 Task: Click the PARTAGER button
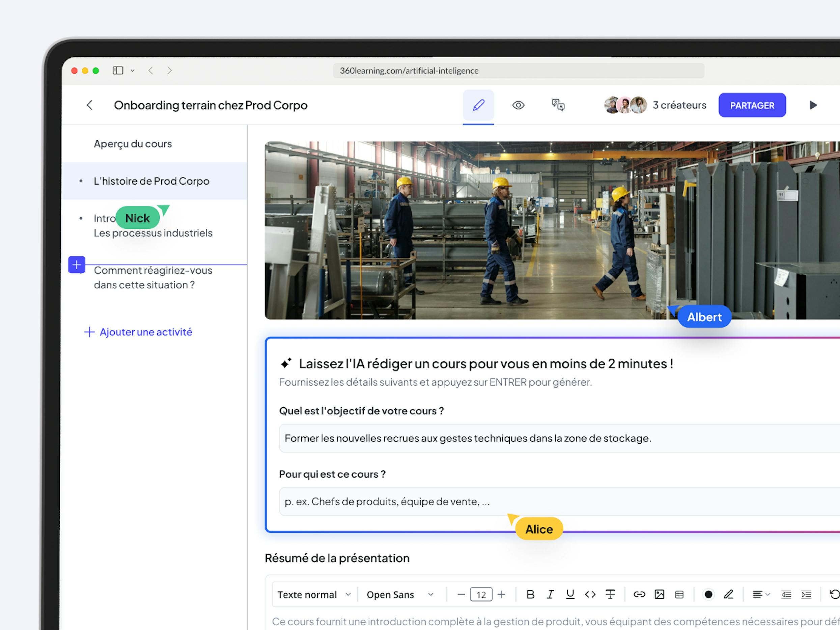pos(752,105)
